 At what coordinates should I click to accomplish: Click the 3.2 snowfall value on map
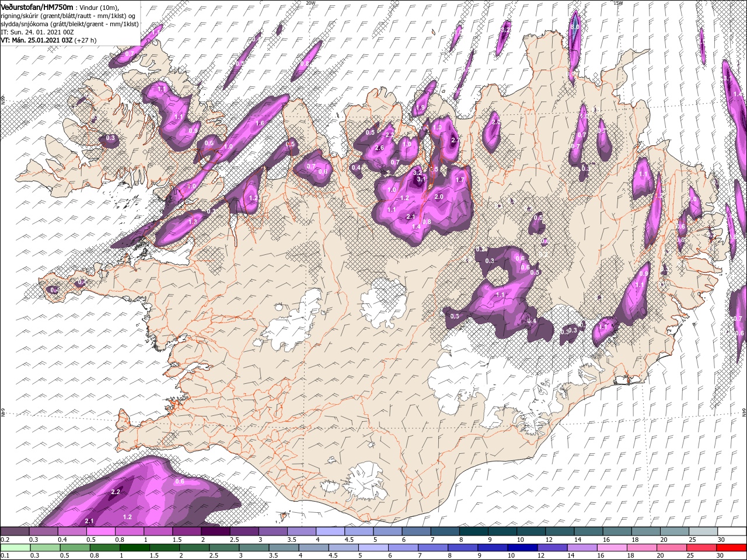pos(417,173)
